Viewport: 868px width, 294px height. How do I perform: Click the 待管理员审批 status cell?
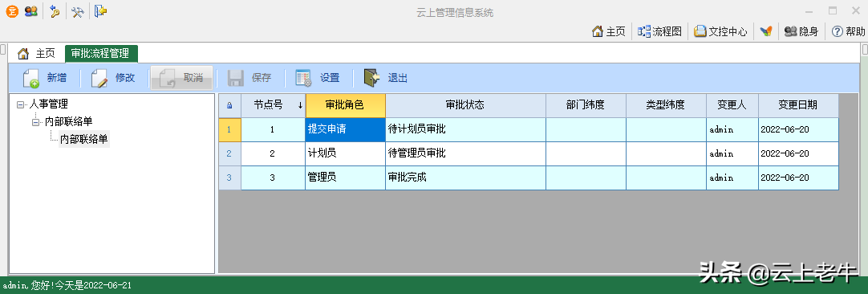coord(465,153)
